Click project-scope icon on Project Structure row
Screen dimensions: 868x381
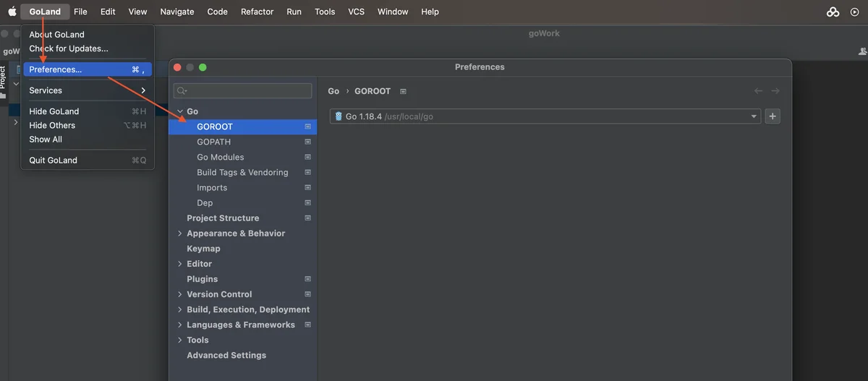[307, 218]
